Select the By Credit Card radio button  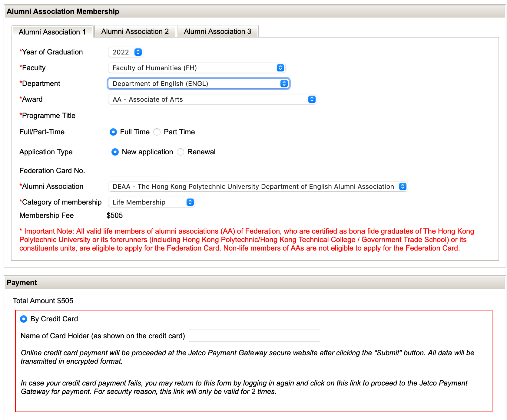(24, 319)
